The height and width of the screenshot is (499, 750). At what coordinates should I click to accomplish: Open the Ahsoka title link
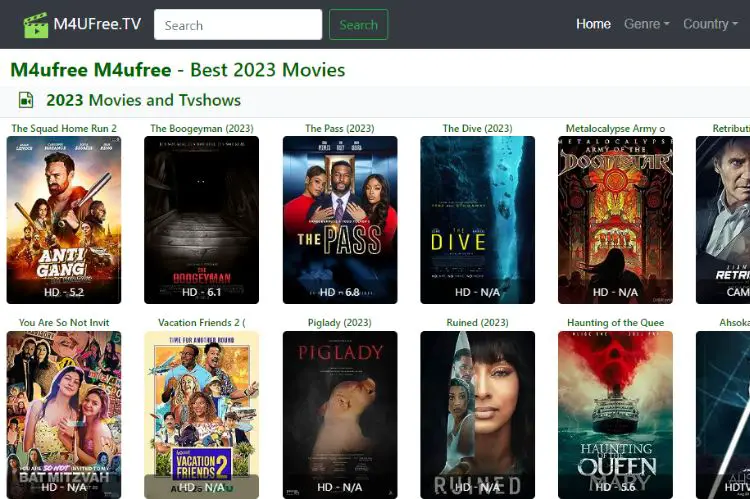click(734, 322)
